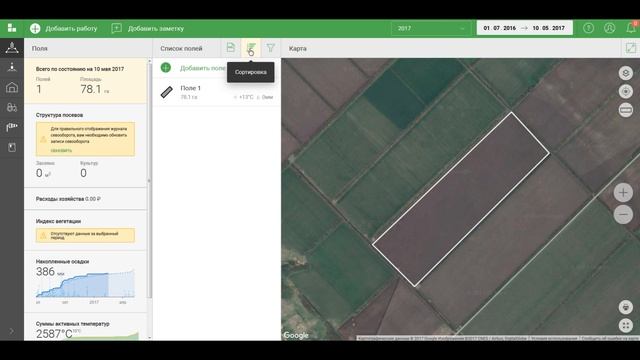
Task: Click the export file icon in the field list header
Action: [231, 48]
